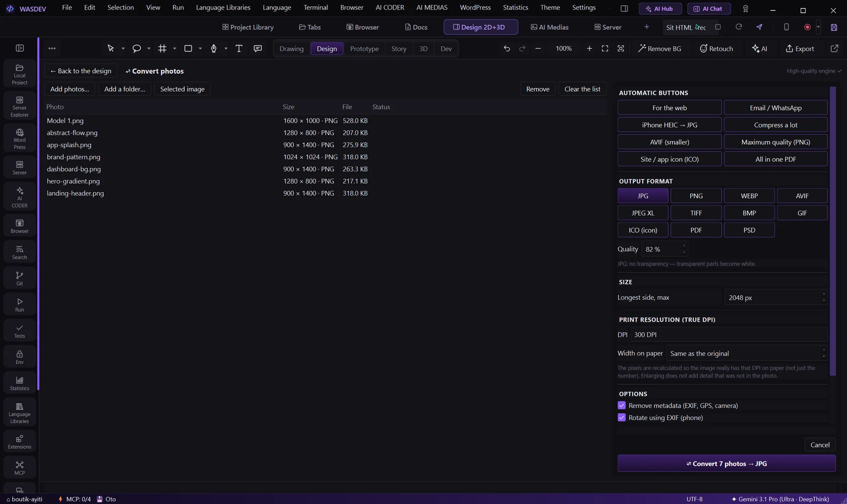Open the Width on paper dropdown

pyautogui.click(x=747, y=353)
